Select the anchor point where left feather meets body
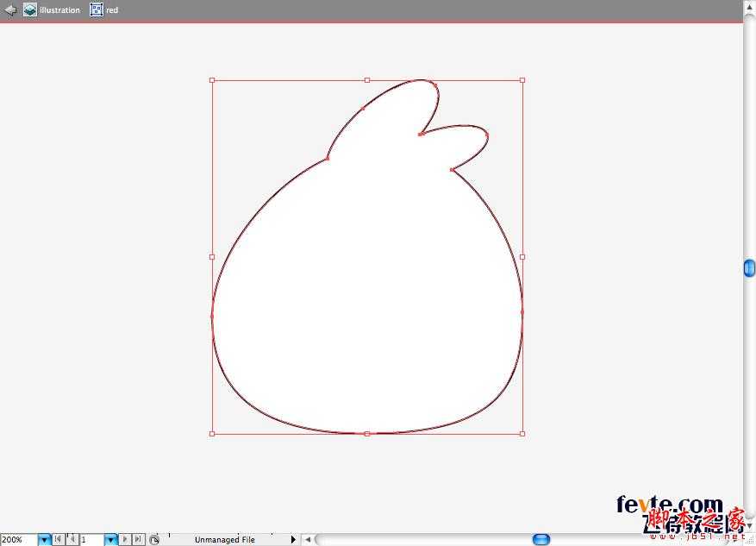This screenshot has height=546, width=756. pyautogui.click(x=328, y=158)
